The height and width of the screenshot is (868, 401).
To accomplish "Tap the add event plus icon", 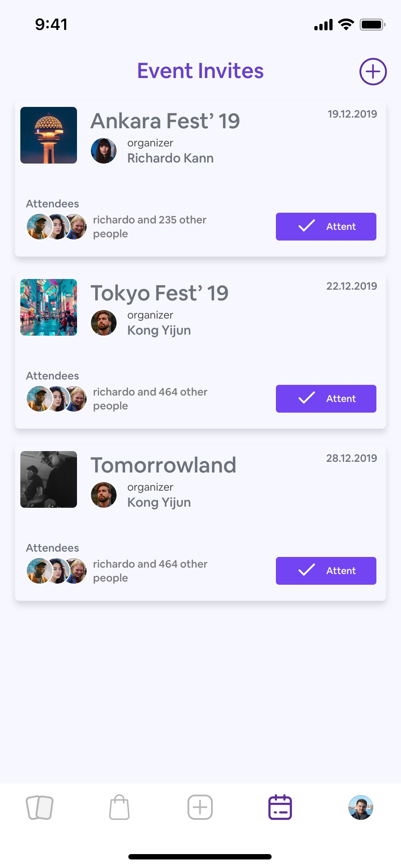I will tap(373, 72).
